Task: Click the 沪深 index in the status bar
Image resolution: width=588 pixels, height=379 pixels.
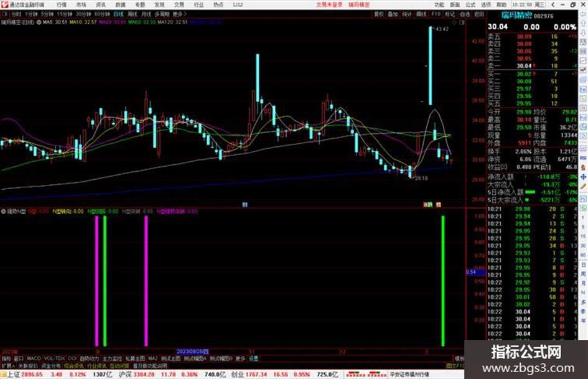Action: tap(125, 375)
